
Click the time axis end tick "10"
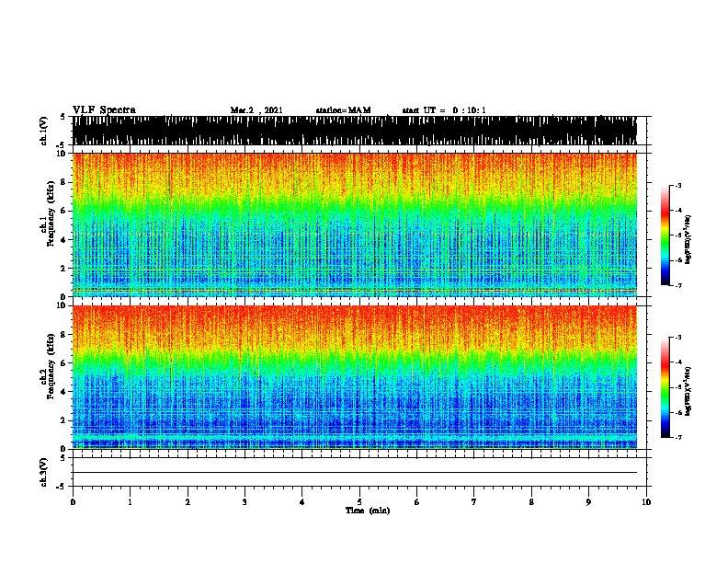pos(646,502)
